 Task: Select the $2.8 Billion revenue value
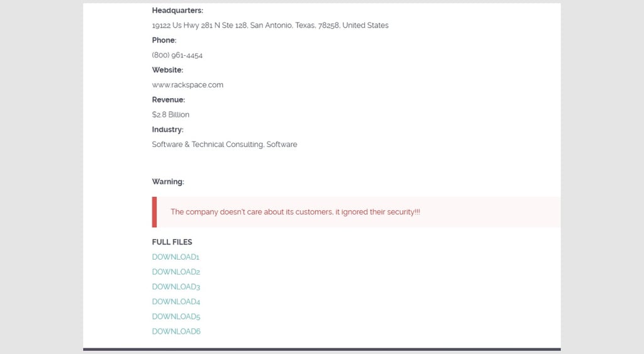pyautogui.click(x=170, y=114)
